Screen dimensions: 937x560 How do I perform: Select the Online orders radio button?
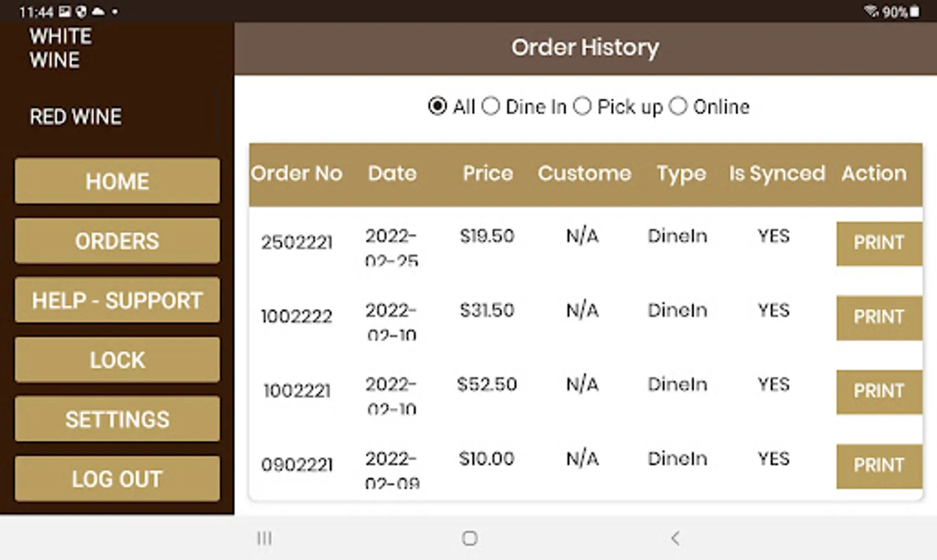pos(678,106)
